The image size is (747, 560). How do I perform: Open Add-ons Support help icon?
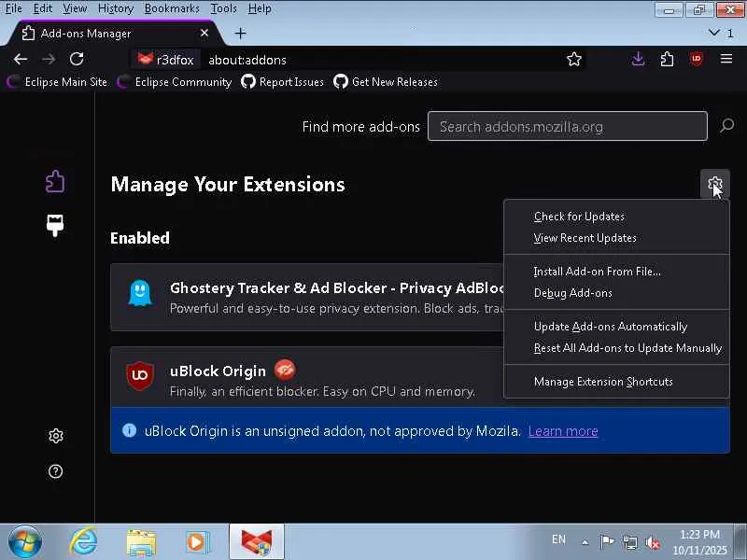[x=56, y=471]
